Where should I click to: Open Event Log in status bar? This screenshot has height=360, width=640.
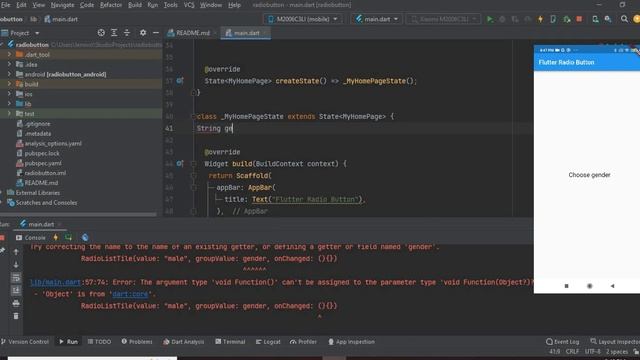(x=562, y=342)
